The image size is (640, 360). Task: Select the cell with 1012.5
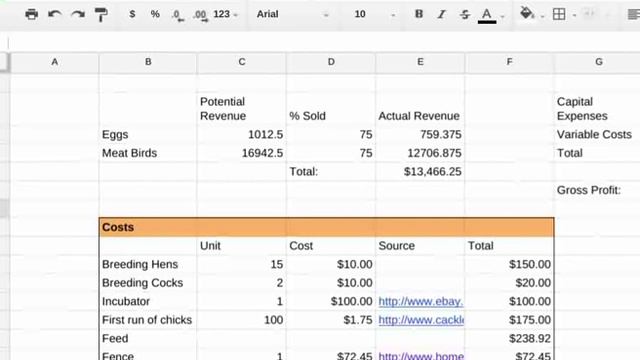(x=242, y=135)
